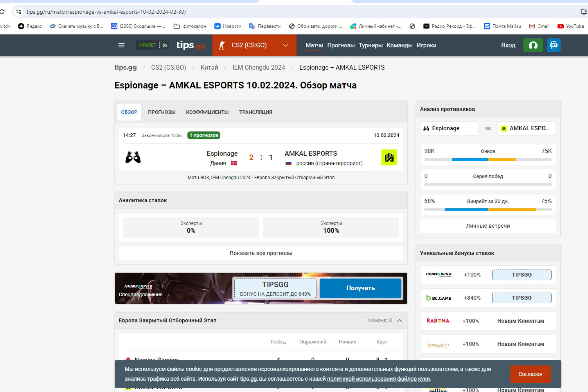588x392 pixels.
Task: Open the Обои авто bookmark
Action: tap(315, 26)
